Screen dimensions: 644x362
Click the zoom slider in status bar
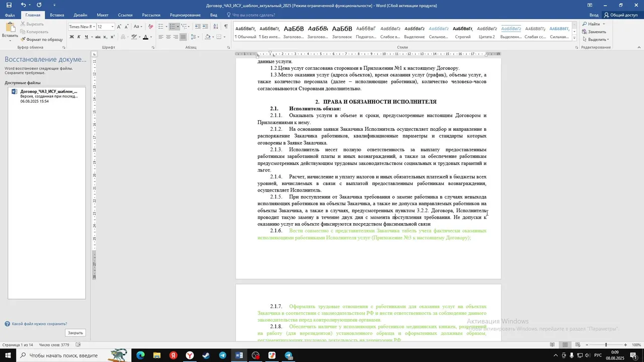coord(606,345)
